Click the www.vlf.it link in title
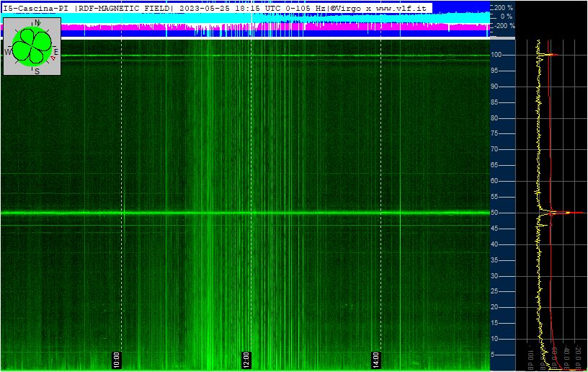This screenshot has width=588, height=372. coord(401,8)
